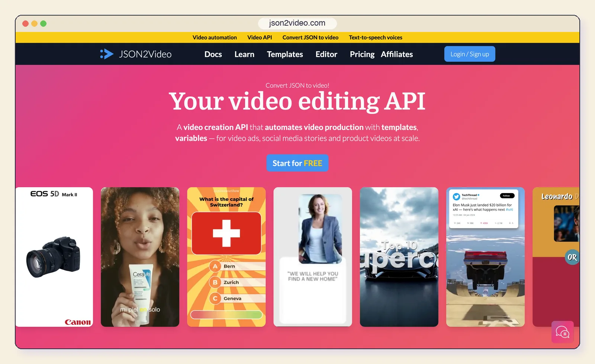The image size is (595, 364).
Task: Go to the Learn page
Action: (x=244, y=54)
